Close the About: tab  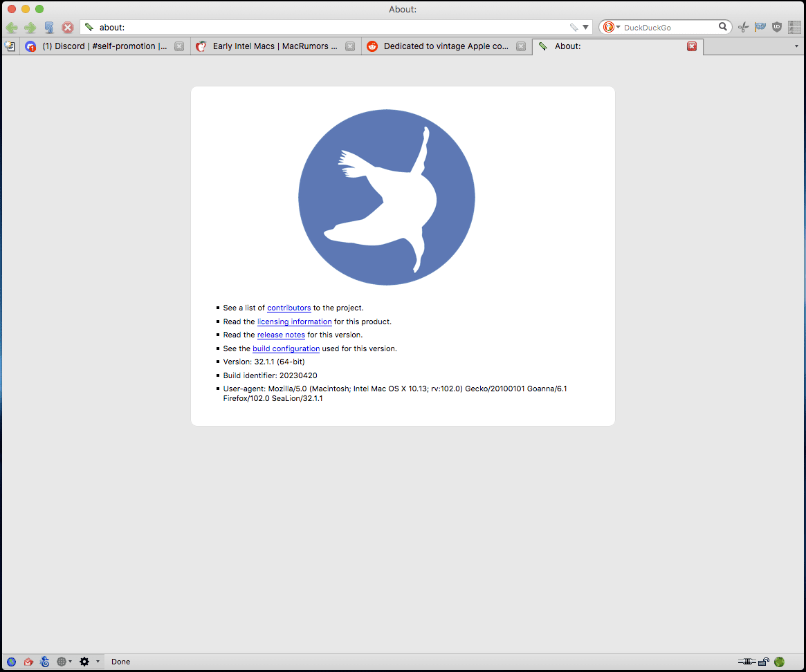point(692,46)
